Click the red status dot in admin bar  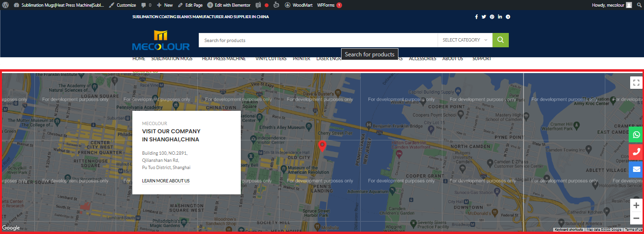[267, 5]
